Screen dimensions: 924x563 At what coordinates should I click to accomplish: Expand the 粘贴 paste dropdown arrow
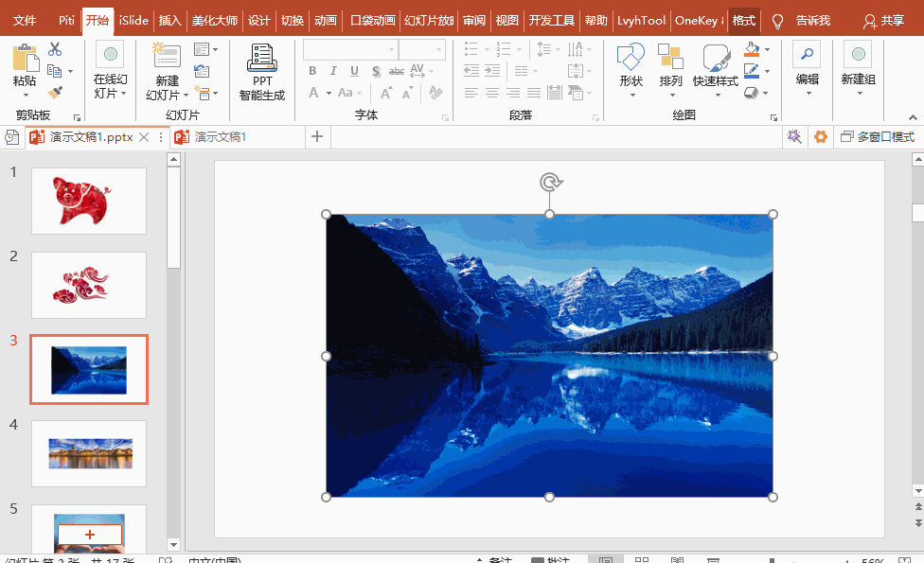tap(25, 96)
